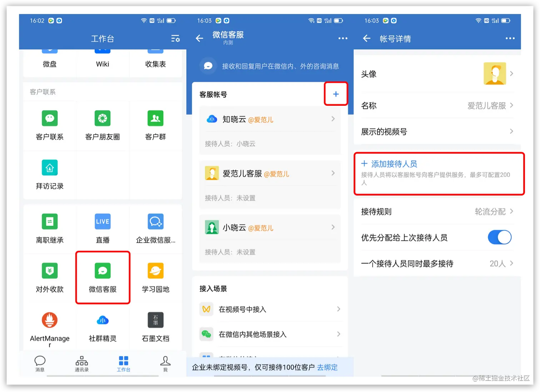The height and width of the screenshot is (392, 540).
Task: Go back from 微信客服 screen
Action: [199, 38]
